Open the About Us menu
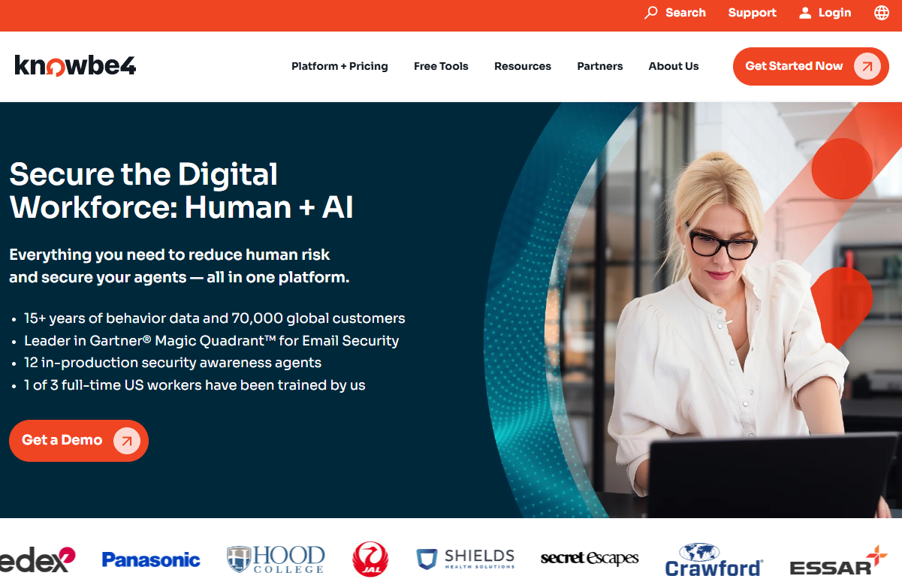 pyautogui.click(x=674, y=66)
